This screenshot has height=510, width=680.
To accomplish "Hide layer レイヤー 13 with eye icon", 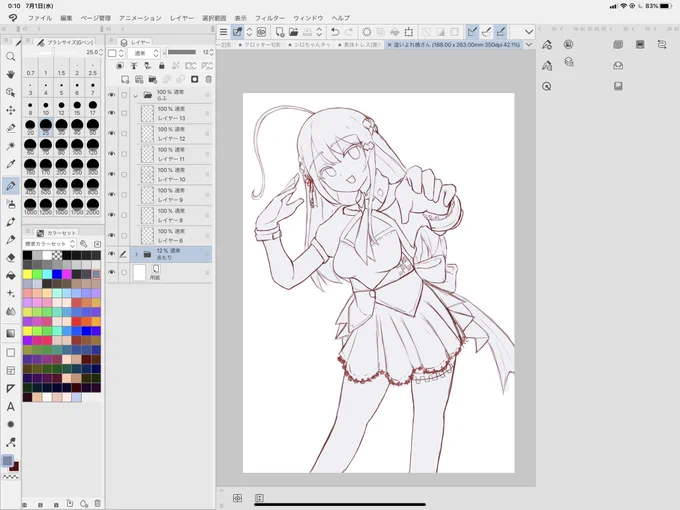I will click(111, 113).
